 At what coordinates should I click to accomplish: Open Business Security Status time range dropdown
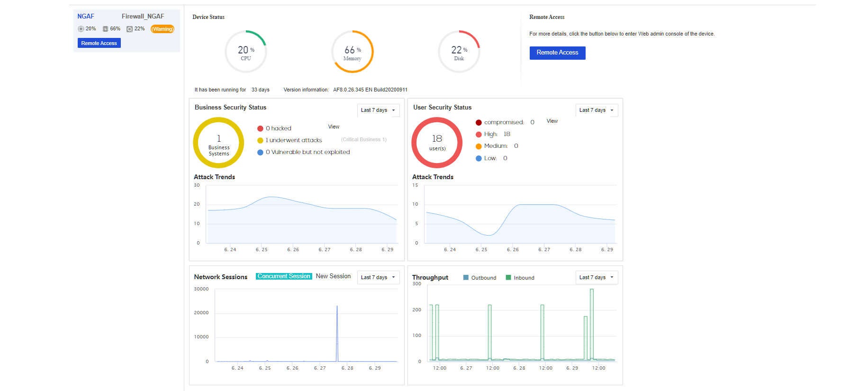pos(378,110)
